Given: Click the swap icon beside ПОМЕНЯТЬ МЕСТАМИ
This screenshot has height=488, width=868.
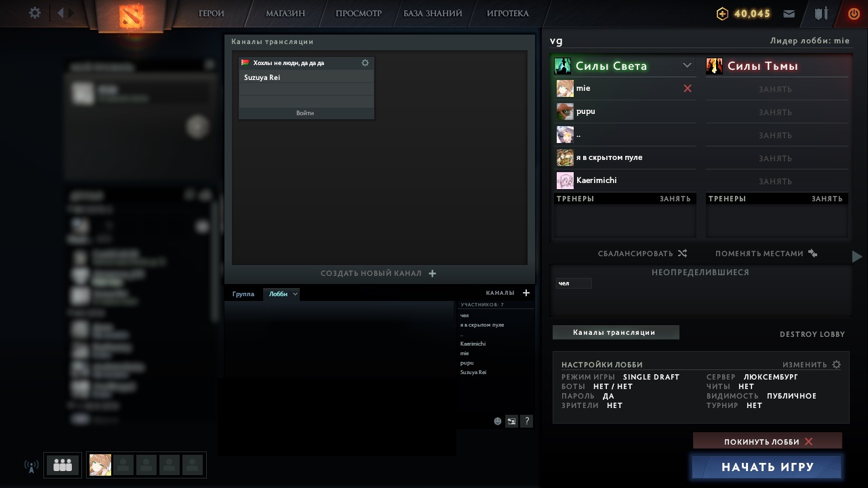Looking at the screenshot, I should [813, 253].
